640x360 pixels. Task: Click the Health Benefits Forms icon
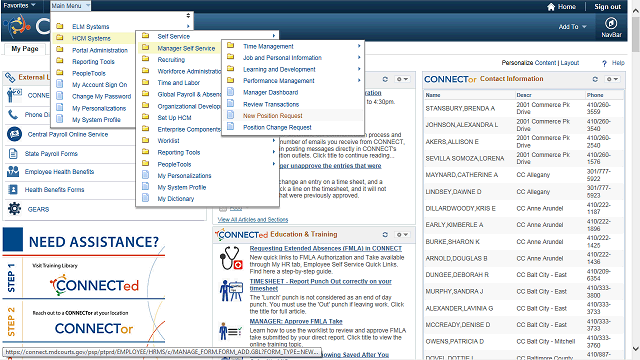[x=13, y=189]
